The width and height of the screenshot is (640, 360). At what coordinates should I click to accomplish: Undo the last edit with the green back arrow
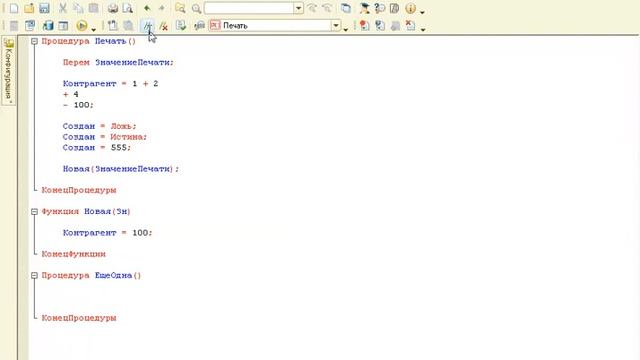pyautogui.click(x=147, y=8)
